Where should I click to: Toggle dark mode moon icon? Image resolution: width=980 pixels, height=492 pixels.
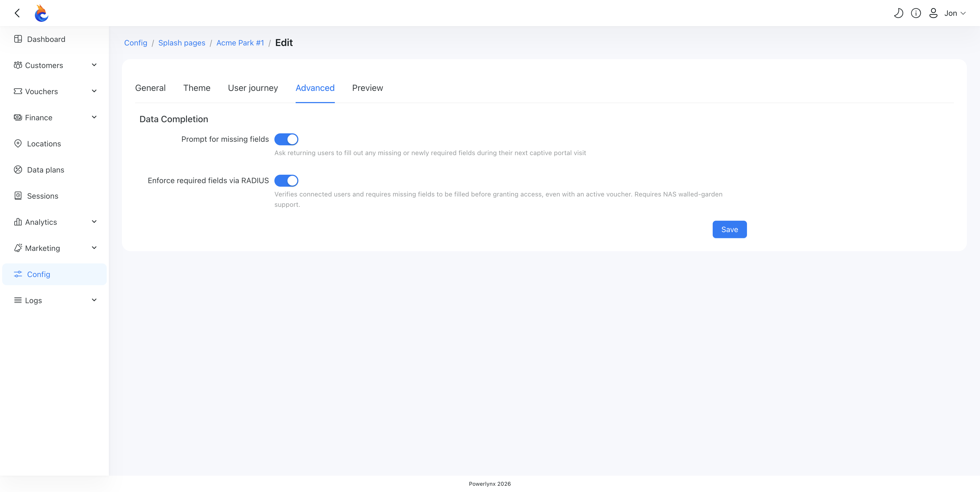click(898, 13)
